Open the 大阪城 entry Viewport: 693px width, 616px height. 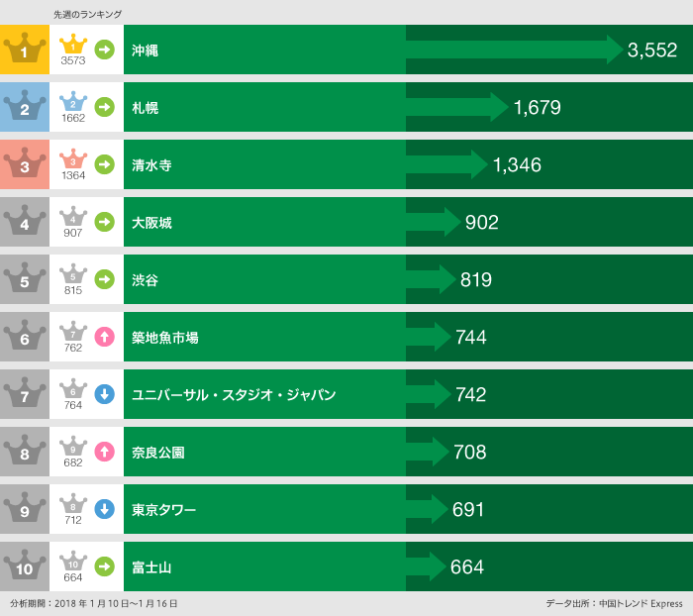coord(151,223)
